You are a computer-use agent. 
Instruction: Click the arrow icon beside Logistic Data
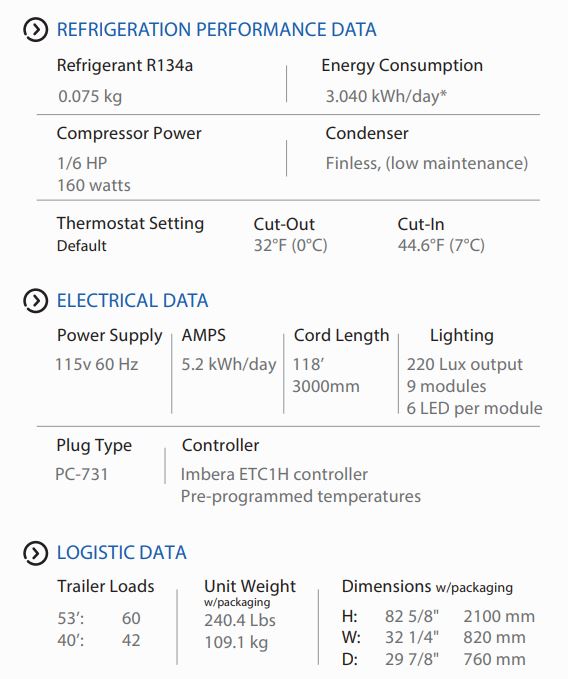pos(35,553)
